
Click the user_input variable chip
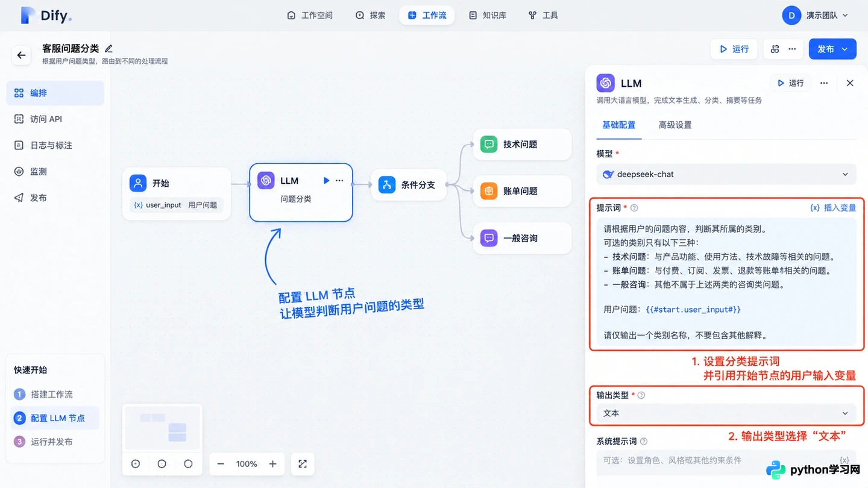point(175,205)
